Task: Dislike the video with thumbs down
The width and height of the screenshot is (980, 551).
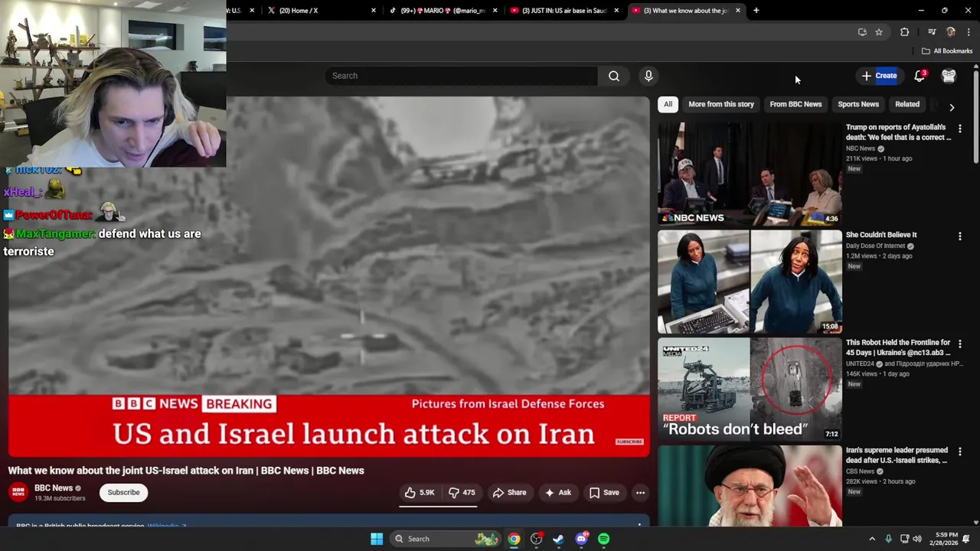Action: [462, 493]
